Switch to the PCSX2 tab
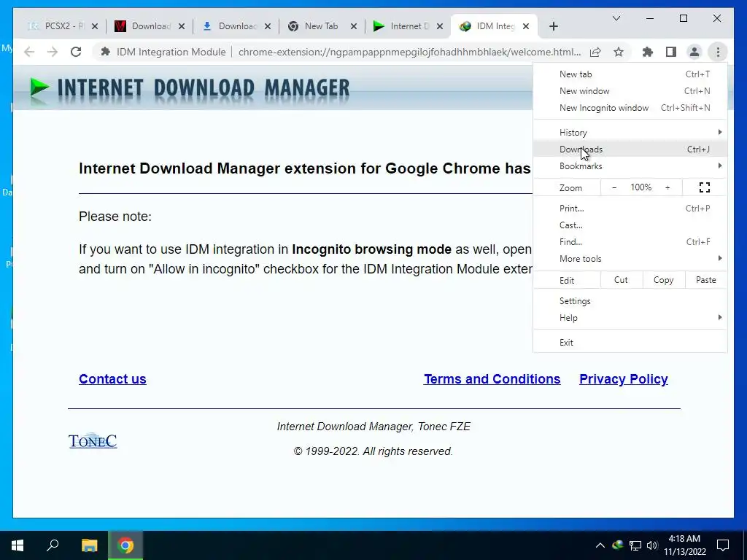The height and width of the screenshot is (560, 747). [x=62, y=26]
